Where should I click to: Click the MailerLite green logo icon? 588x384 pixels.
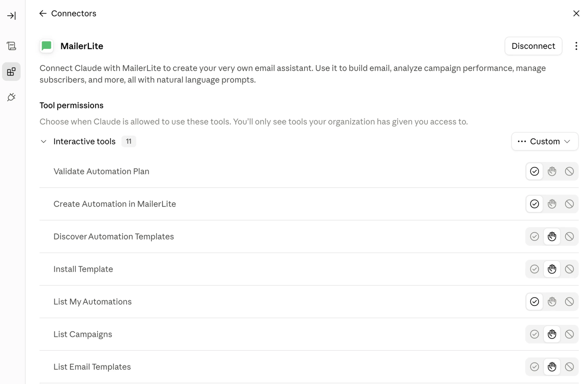[x=46, y=46]
